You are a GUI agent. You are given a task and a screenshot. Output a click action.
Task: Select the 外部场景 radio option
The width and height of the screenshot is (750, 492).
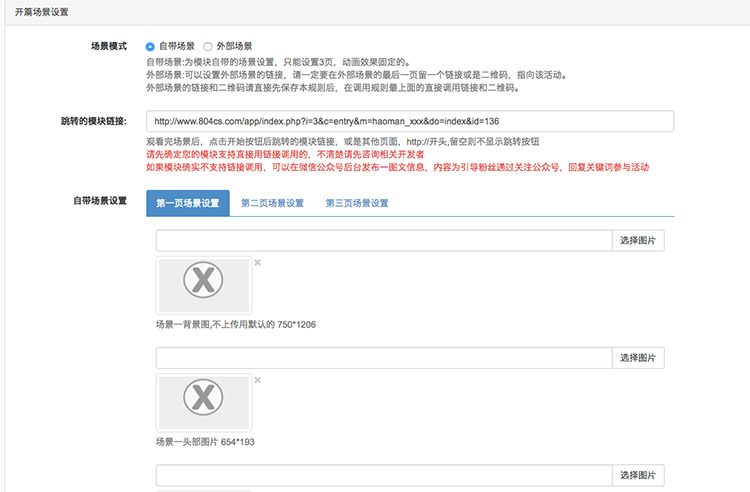[x=208, y=46]
